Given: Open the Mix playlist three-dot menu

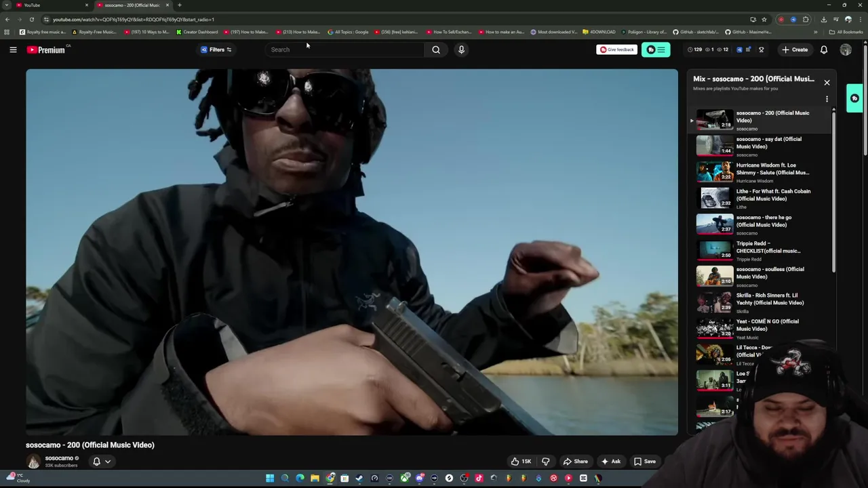Looking at the screenshot, I should pos(827,99).
